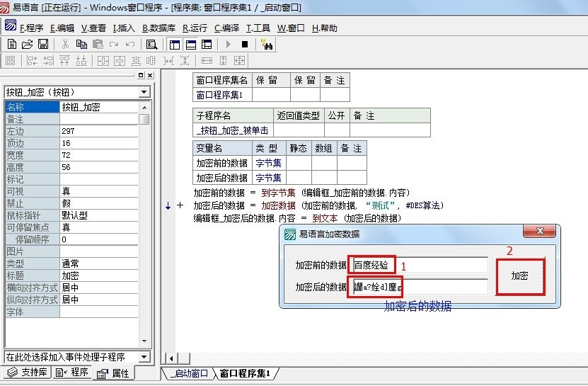Image resolution: width=588 pixels, height=386 pixels.
Task: Click the Paste clipboard icon
Action: coord(98,45)
